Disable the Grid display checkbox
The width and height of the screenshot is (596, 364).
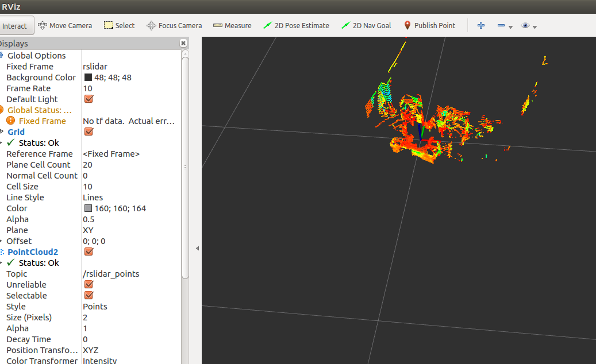coord(88,131)
